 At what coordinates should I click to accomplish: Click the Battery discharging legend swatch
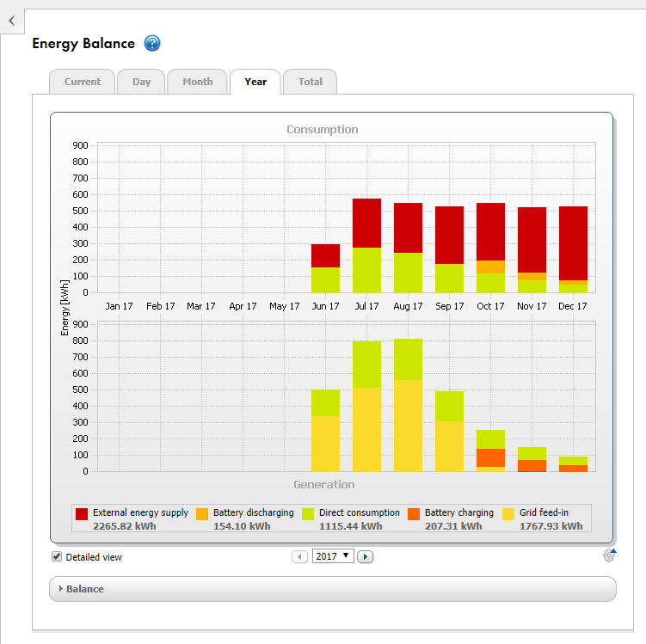point(202,513)
